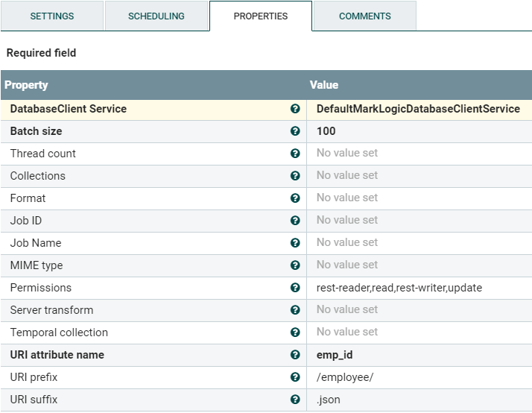Click help icon beside Batch size
Viewport: 532px width, 413px height.
point(295,131)
